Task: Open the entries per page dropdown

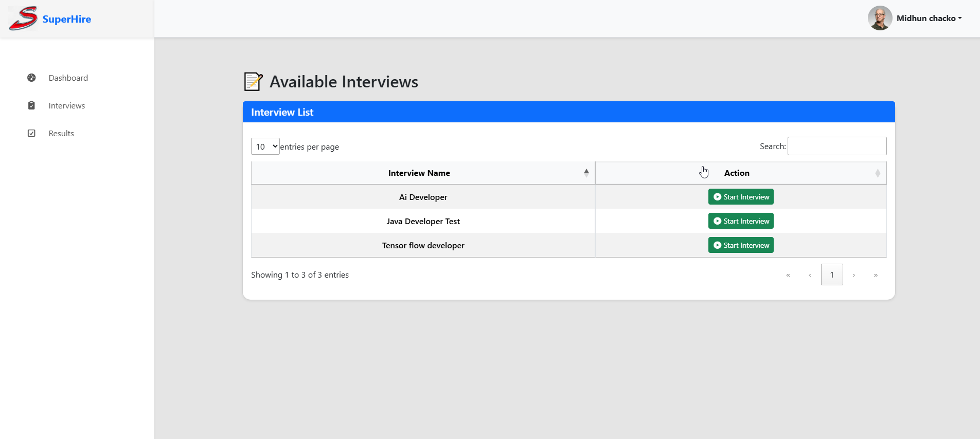Action: 265,147
